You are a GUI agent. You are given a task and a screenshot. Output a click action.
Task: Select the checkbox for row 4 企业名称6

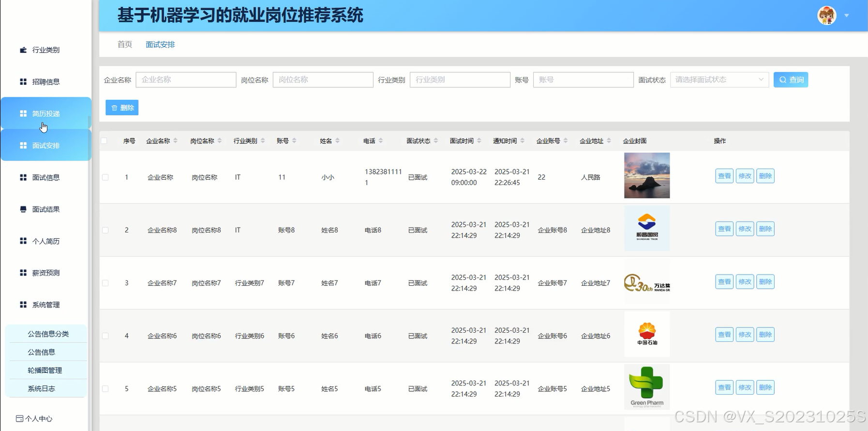click(x=105, y=336)
